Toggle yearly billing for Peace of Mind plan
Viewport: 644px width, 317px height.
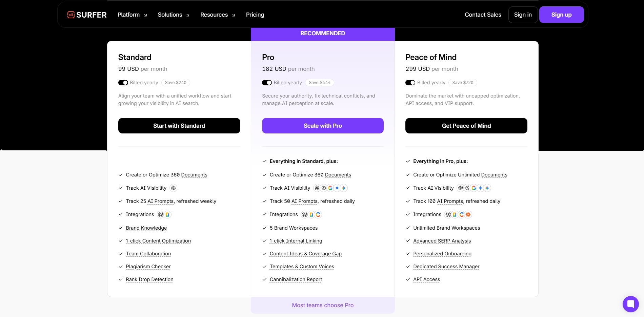pos(410,83)
